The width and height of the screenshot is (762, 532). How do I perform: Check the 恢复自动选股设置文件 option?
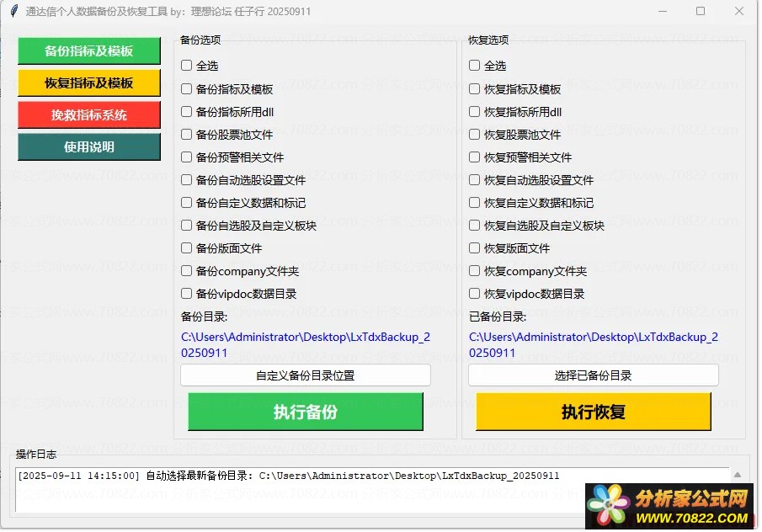475,180
